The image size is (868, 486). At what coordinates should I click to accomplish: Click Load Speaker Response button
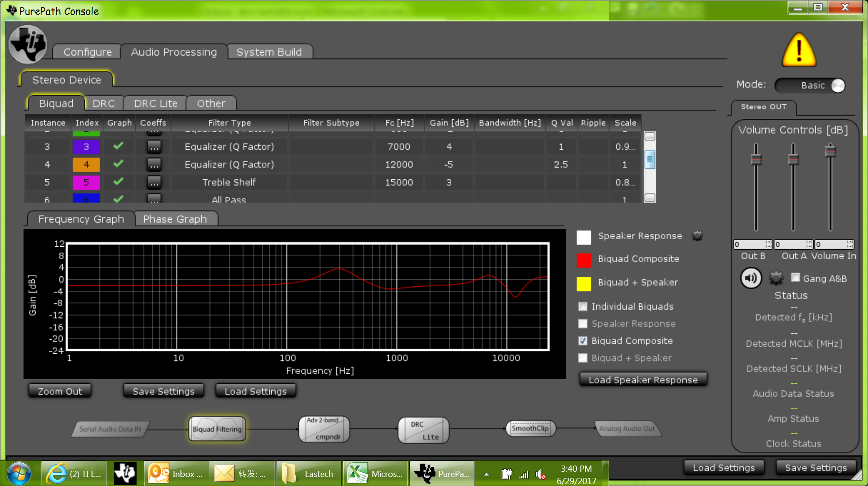click(643, 380)
